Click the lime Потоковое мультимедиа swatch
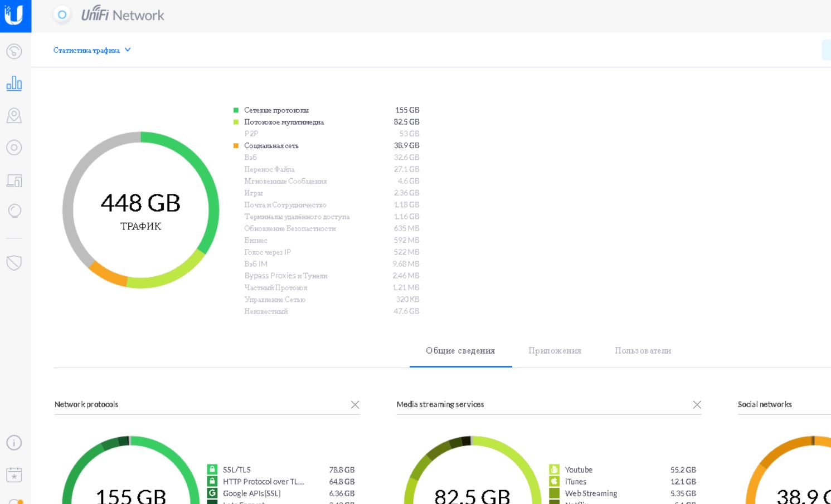 [x=236, y=122]
